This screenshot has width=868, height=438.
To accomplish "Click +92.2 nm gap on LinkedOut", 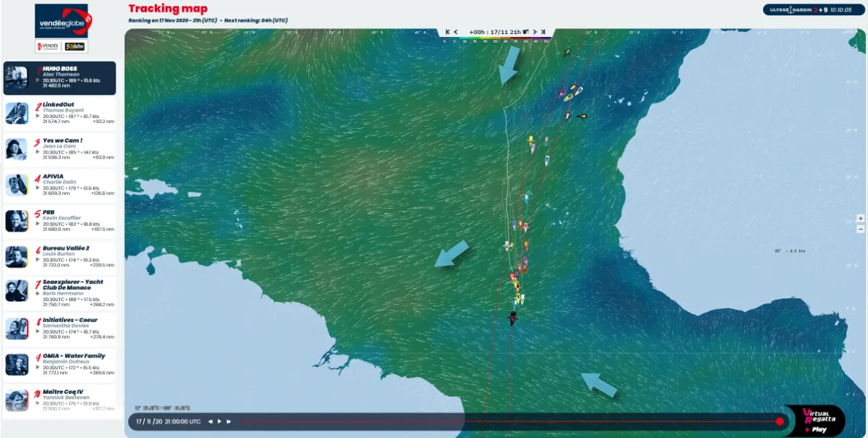I will click(103, 121).
